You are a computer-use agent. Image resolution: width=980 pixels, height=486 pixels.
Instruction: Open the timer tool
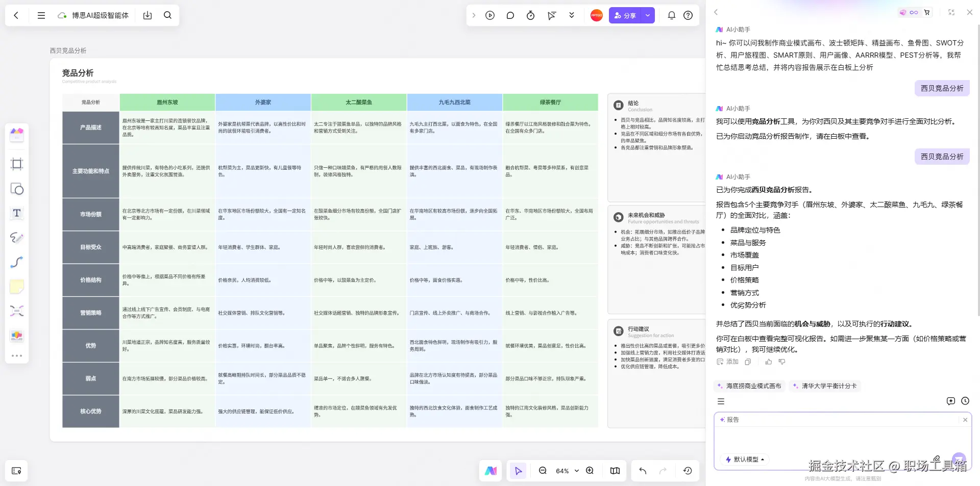click(x=531, y=15)
